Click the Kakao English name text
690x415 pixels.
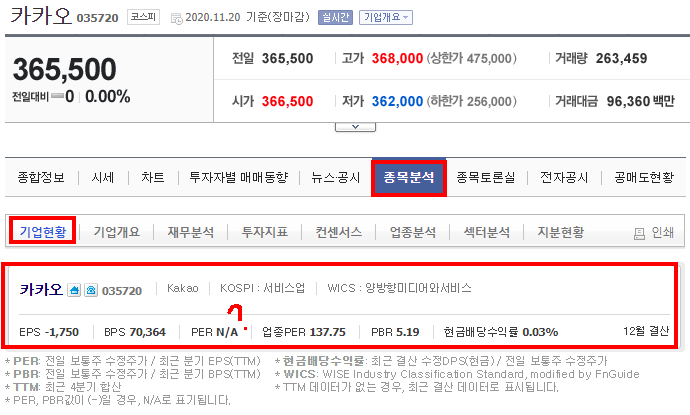click(183, 288)
